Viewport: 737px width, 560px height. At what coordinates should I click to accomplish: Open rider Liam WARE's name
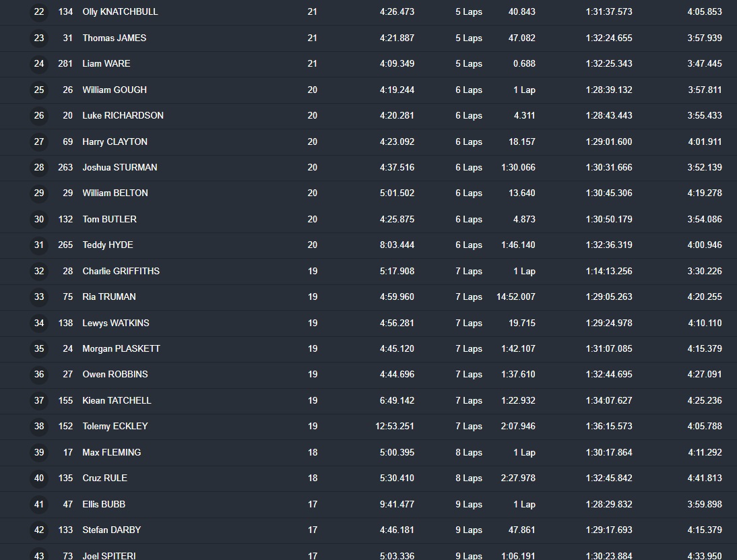106,63
